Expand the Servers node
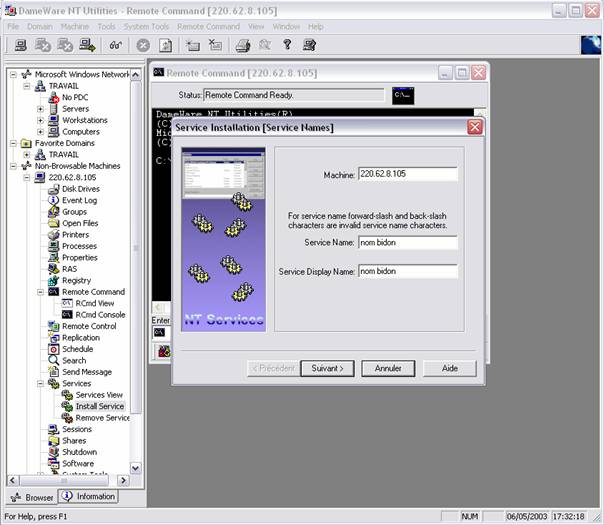Viewport: 604px width, 525px height. [40, 109]
